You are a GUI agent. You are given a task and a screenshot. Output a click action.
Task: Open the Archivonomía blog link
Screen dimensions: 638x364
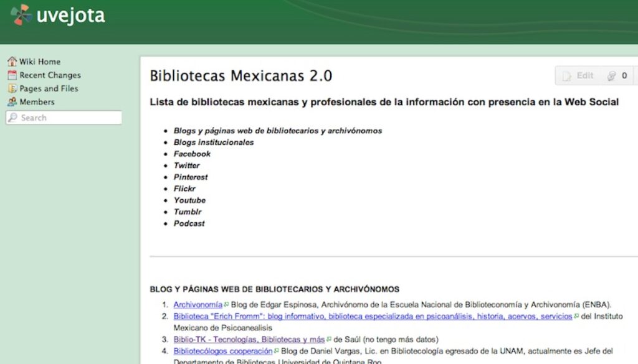tap(198, 304)
